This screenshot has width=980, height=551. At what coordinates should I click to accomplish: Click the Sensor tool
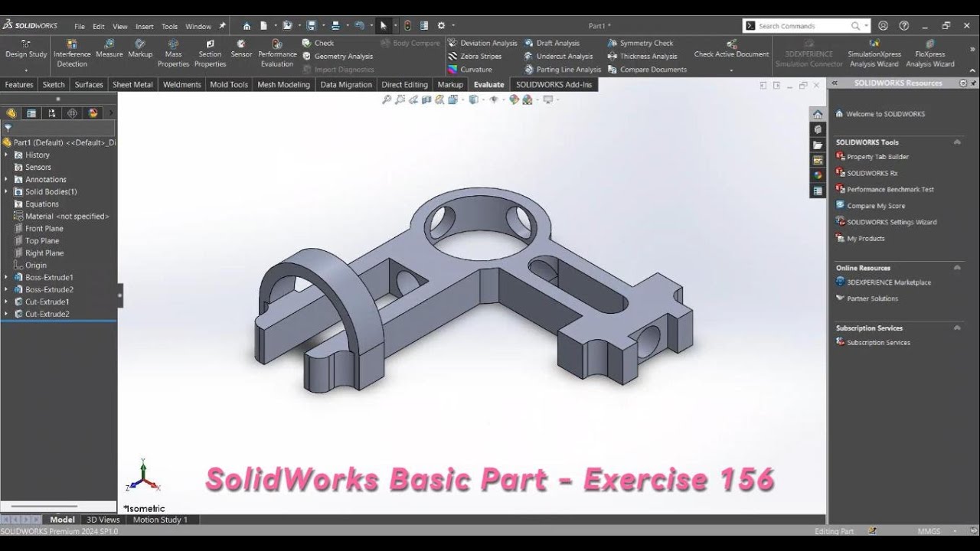point(241,49)
